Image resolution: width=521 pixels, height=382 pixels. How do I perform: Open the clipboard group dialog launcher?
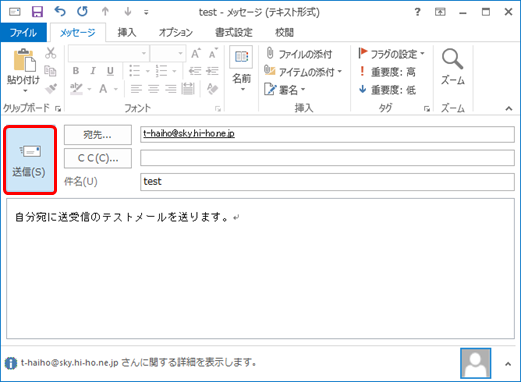58,108
